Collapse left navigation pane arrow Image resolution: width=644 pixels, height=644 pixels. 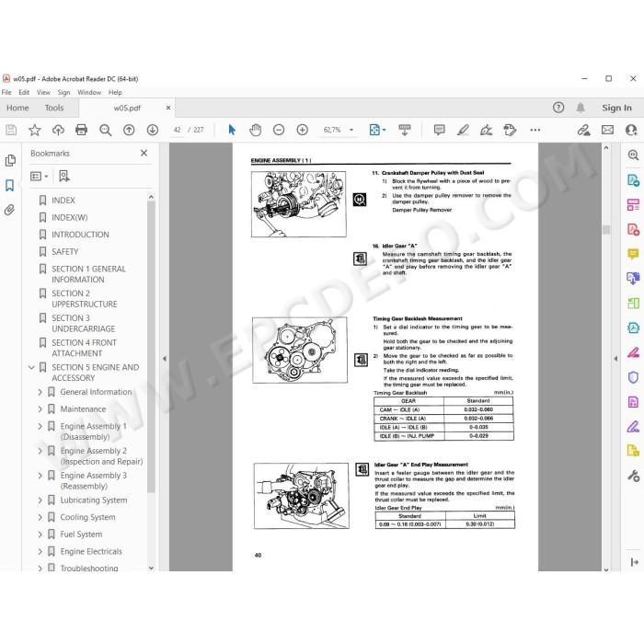pyautogui.click(x=165, y=359)
